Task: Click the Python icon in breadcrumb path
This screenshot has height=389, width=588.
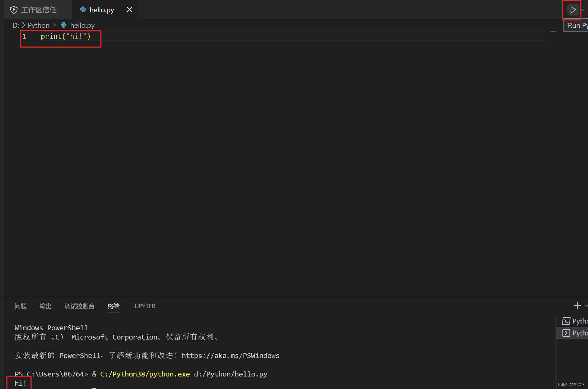Action: tap(64, 25)
